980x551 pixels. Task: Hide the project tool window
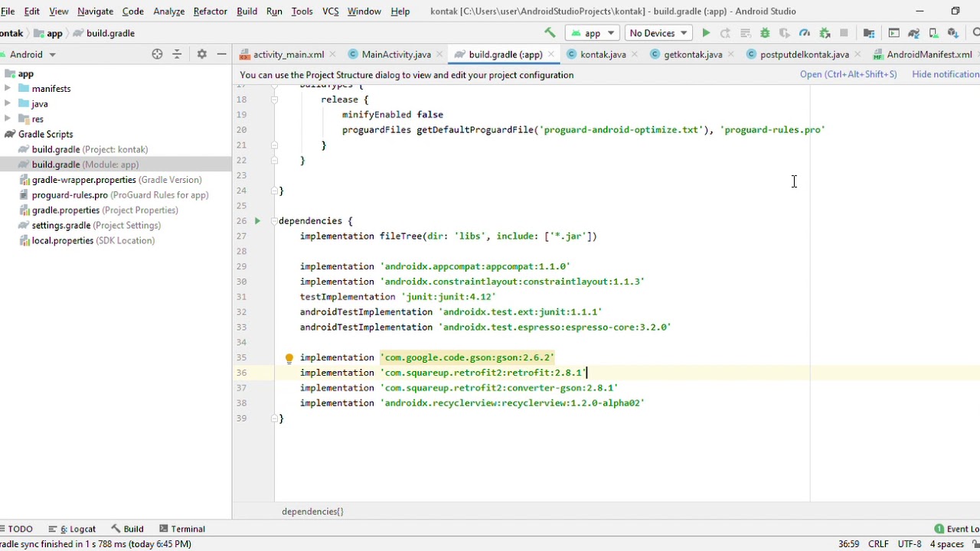pyautogui.click(x=221, y=54)
